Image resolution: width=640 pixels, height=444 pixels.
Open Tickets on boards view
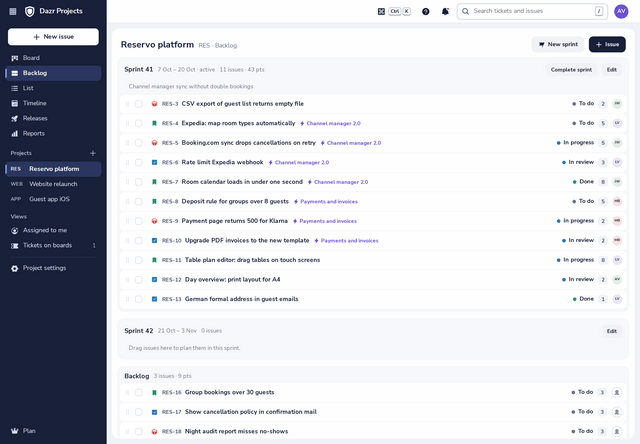coord(53,246)
